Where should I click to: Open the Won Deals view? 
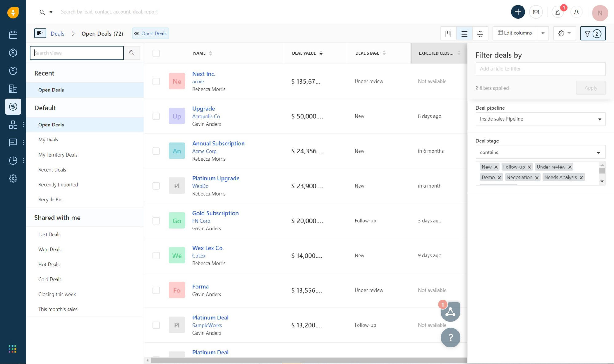(50, 249)
